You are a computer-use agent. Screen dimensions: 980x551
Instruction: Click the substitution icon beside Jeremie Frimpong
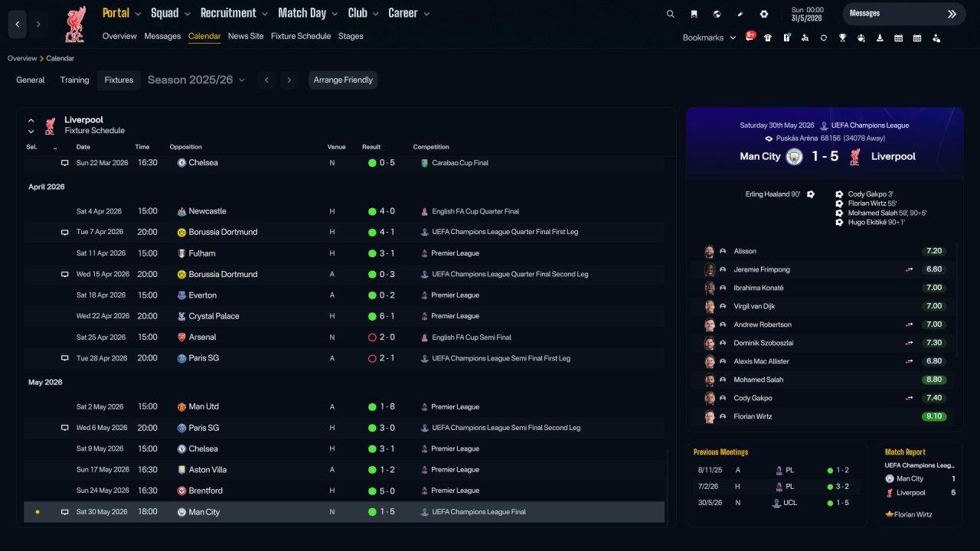pos(909,269)
